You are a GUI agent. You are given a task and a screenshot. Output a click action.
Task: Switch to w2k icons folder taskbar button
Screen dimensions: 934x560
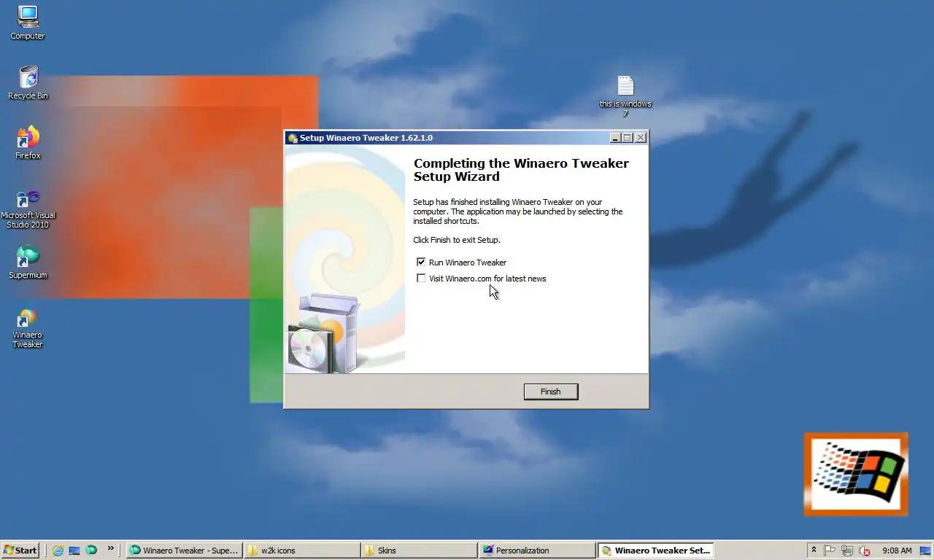(x=301, y=551)
